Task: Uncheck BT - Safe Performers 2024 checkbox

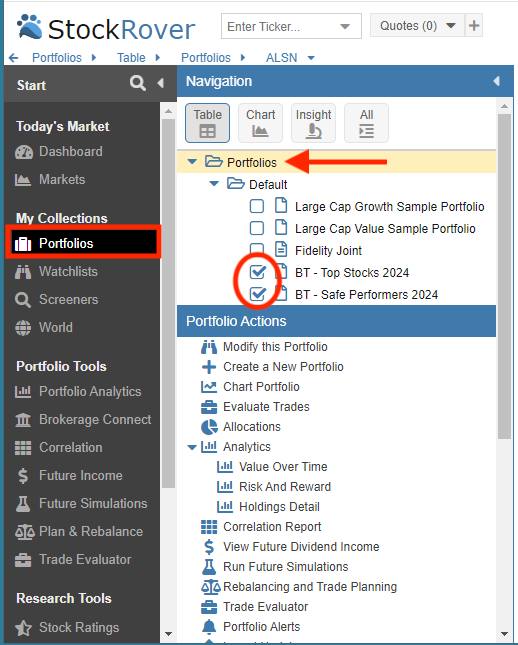Action: point(258,294)
